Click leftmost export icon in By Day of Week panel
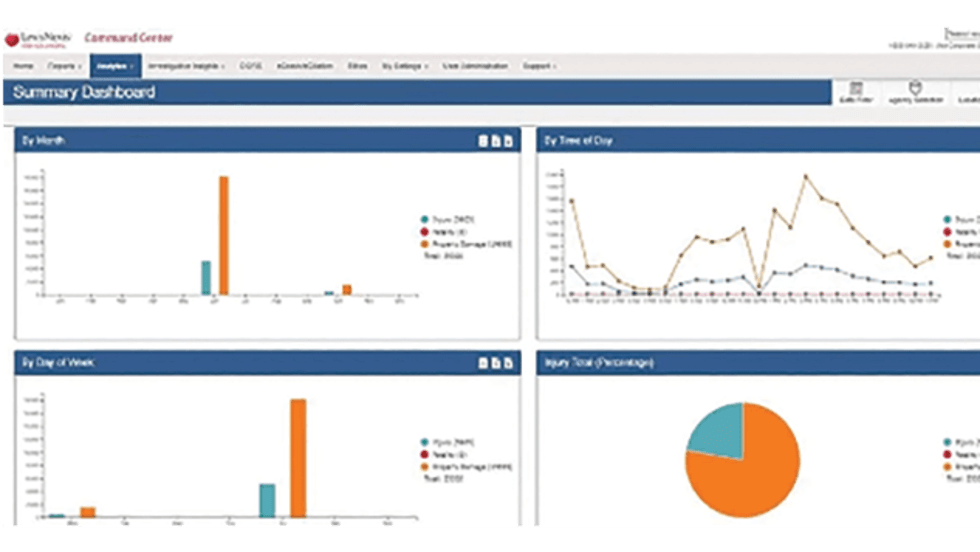The width and height of the screenshot is (980, 552). pos(483,363)
